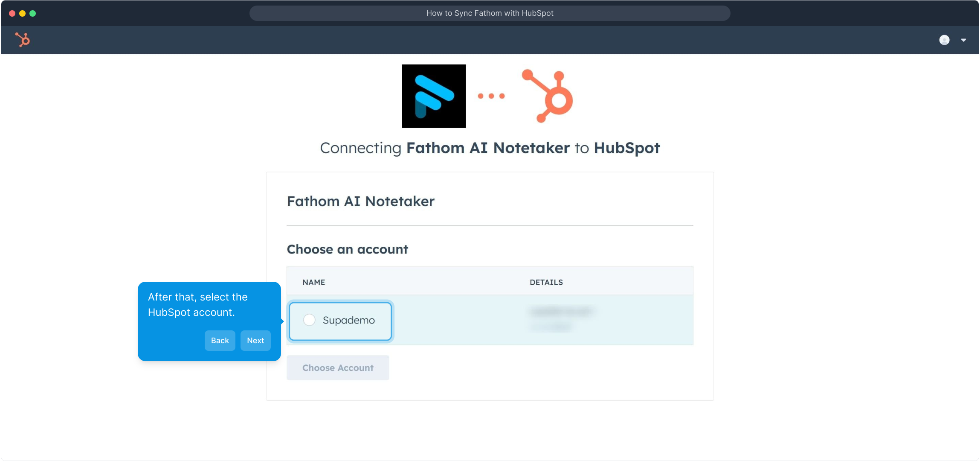980x461 pixels.
Task: Click the Choose an account heading
Action: tap(347, 249)
